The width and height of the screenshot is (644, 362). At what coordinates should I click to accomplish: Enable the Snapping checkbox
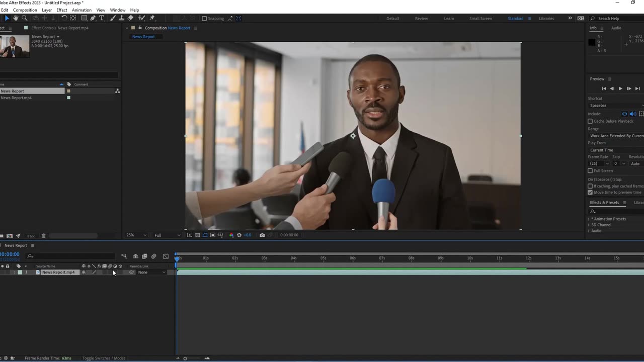[204, 19]
